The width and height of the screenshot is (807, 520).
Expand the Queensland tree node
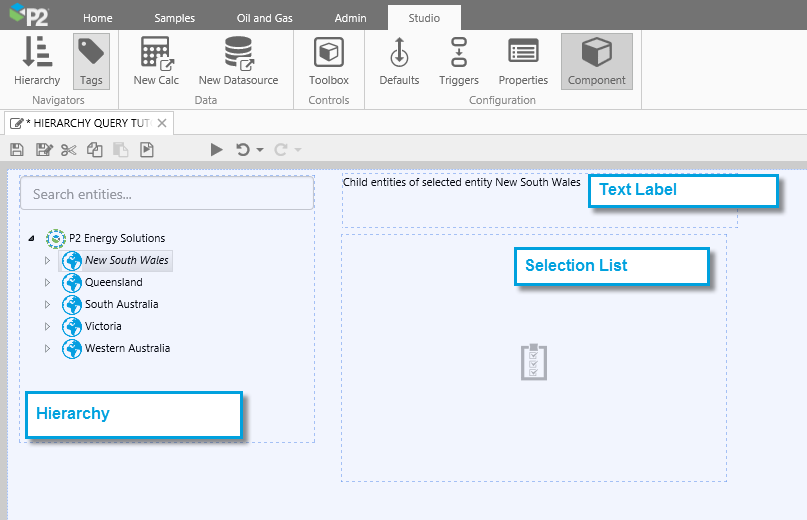[46, 283]
